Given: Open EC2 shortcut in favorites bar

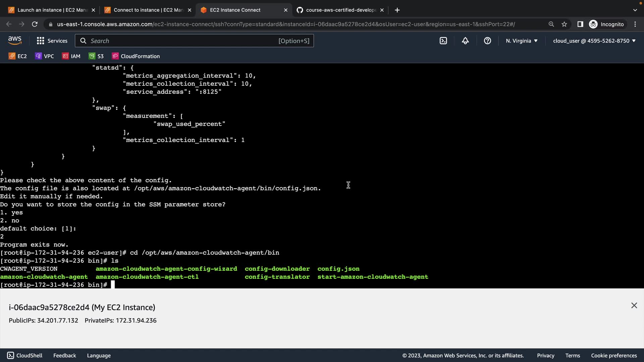Looking at the screenshot, I should 18,56.
